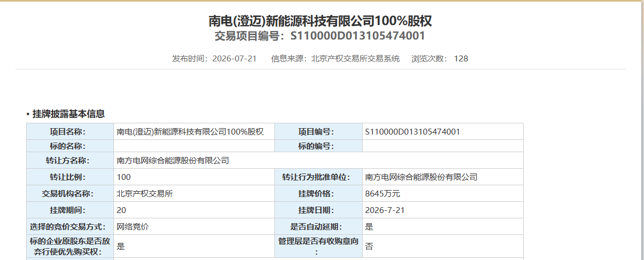Click the 转让方名称 label cell
644x260 pixels.
tap(70, 161)
